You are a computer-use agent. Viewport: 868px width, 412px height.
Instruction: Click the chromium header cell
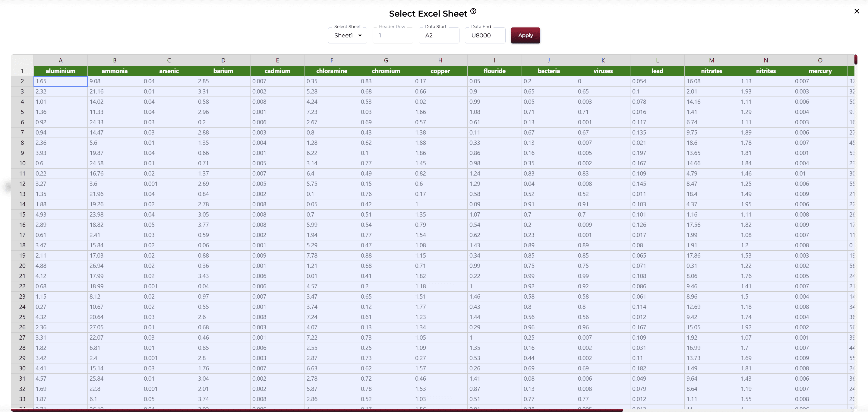[386, 71]
